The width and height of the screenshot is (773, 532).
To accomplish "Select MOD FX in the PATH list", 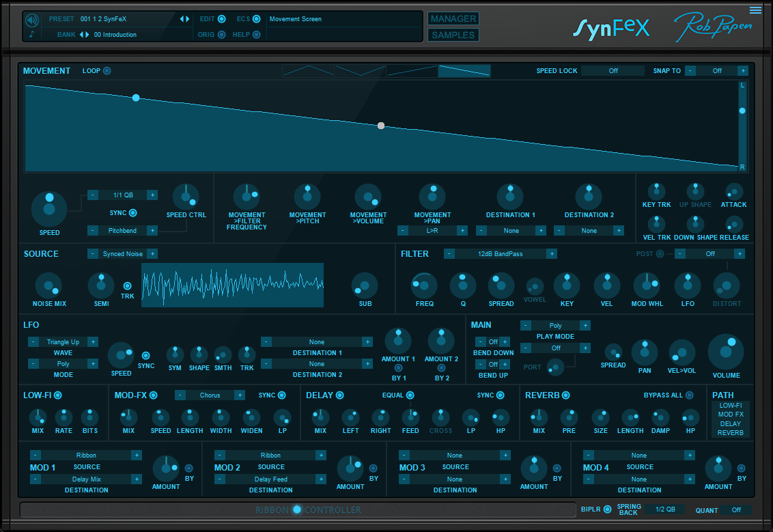I will coord(730,415).
